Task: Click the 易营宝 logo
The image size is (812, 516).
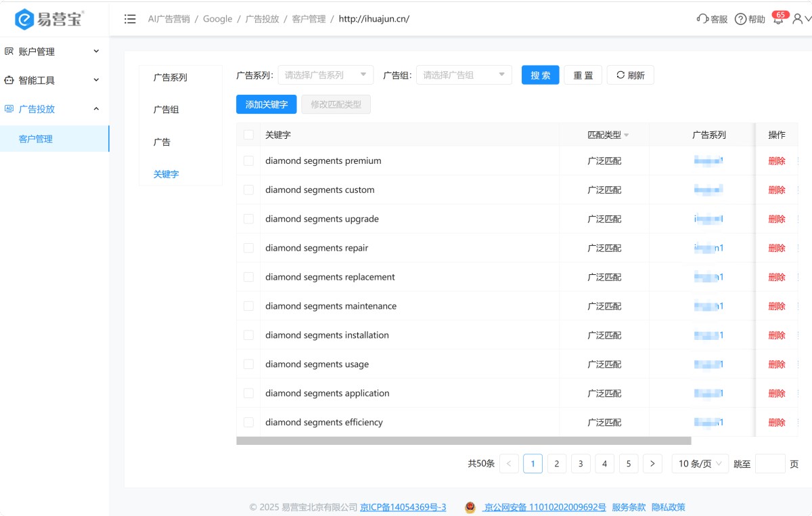Action: pos(49,19)
